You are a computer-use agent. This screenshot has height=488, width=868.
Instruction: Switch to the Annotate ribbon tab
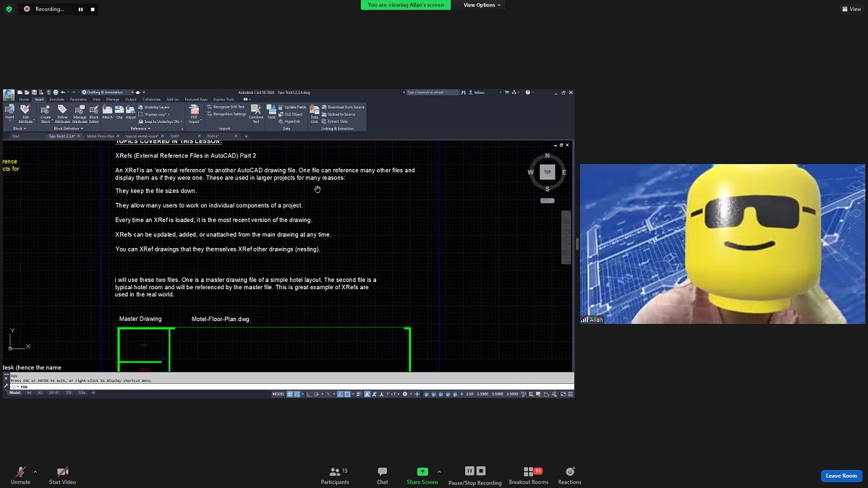(x=56, y=99)
